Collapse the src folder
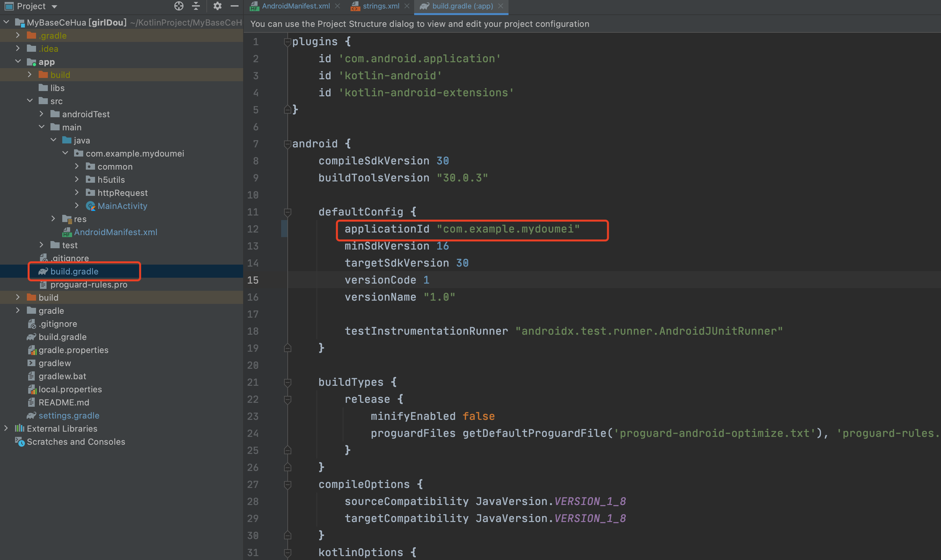The height and width of the screenshot is (560, 941). click(30, 101)
